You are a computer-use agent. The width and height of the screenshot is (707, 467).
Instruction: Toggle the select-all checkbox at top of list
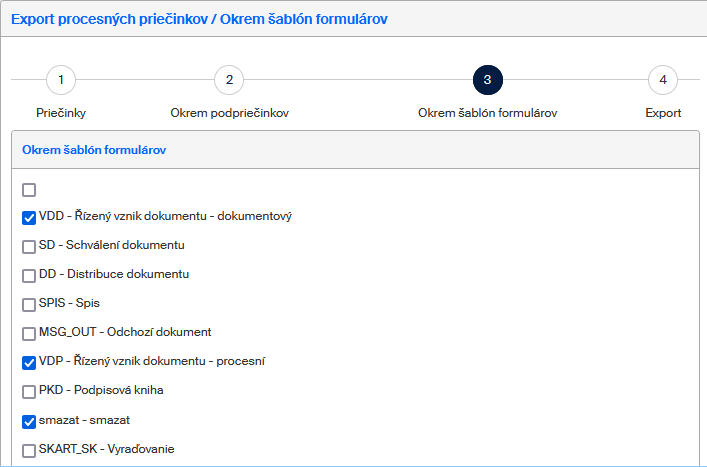coord(29,189)
